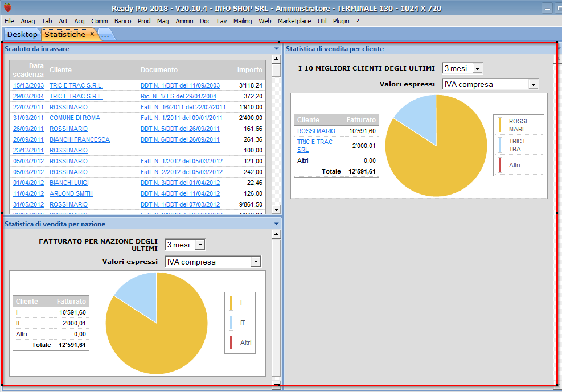
Task: Switch to the Desktop tab
Action: 22,35
